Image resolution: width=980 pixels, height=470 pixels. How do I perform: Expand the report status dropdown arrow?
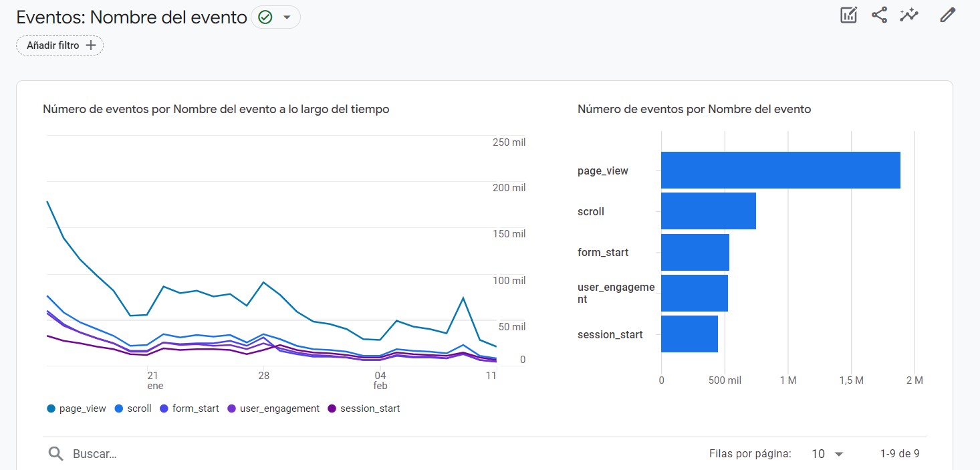[x=287, y=17]
